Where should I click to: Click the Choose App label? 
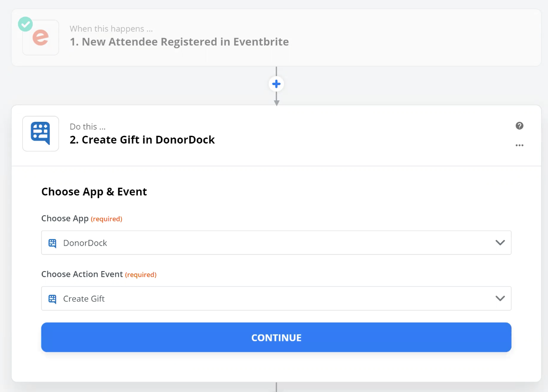[x=65, y=218]
